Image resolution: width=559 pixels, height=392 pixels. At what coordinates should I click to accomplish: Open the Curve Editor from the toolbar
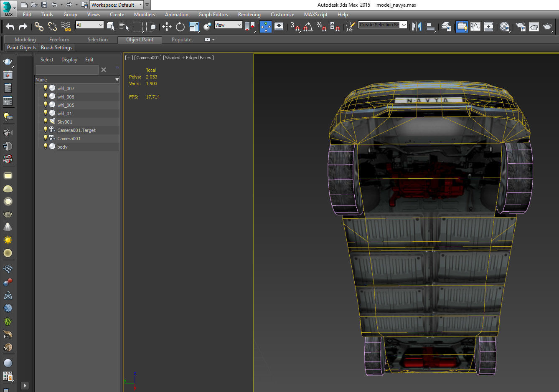click(x=475, y=27)
